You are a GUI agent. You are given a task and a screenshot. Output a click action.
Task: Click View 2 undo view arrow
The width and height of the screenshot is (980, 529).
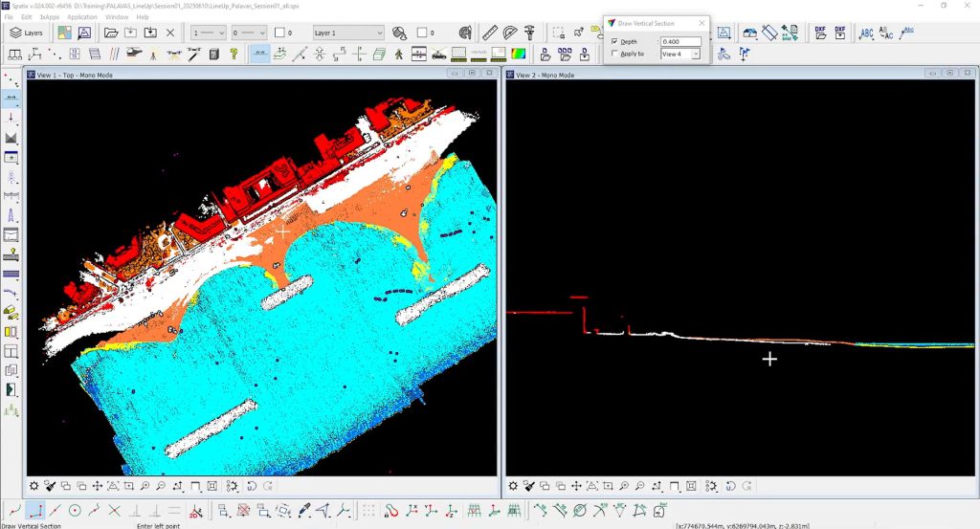coord(730,486)
